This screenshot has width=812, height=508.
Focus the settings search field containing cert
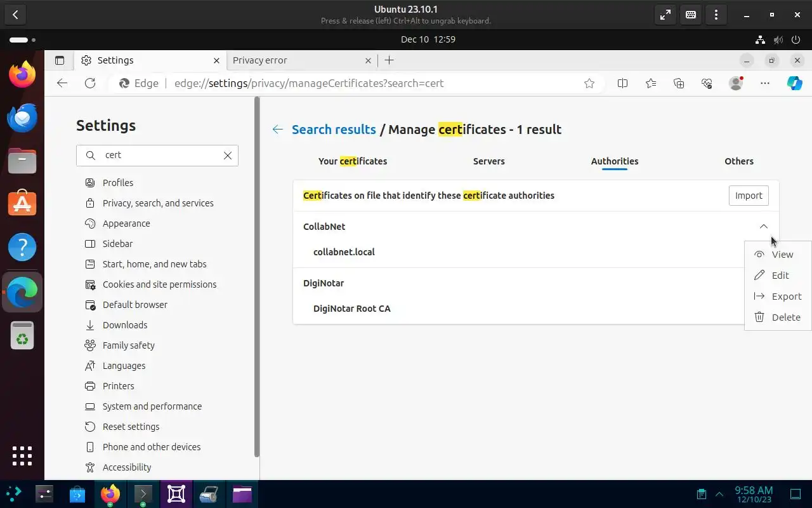point(157,156)
